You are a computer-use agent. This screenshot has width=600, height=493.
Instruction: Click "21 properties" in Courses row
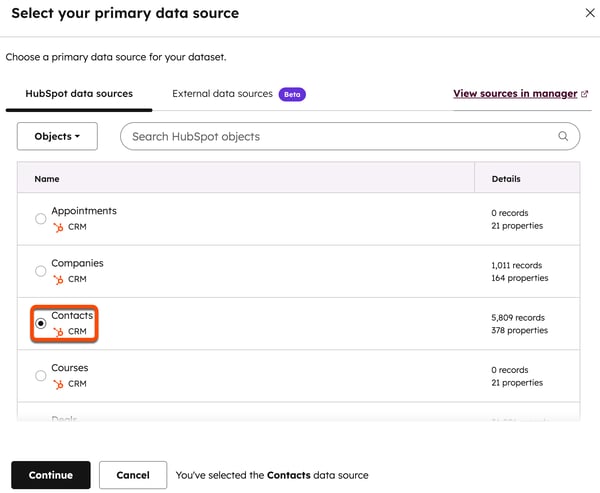tap(517, 383)
